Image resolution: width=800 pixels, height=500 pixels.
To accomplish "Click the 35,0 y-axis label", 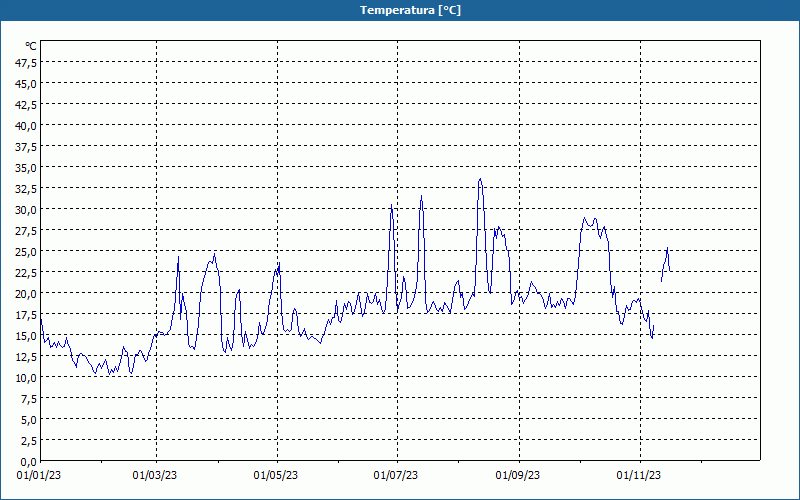I will click(x=27, y=168).
